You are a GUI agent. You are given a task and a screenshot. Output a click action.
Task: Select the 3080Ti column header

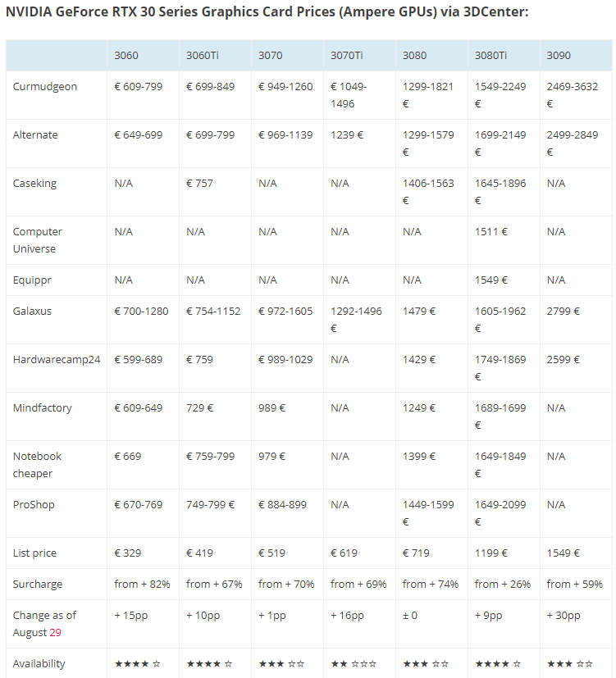click(x=491, y=55)
